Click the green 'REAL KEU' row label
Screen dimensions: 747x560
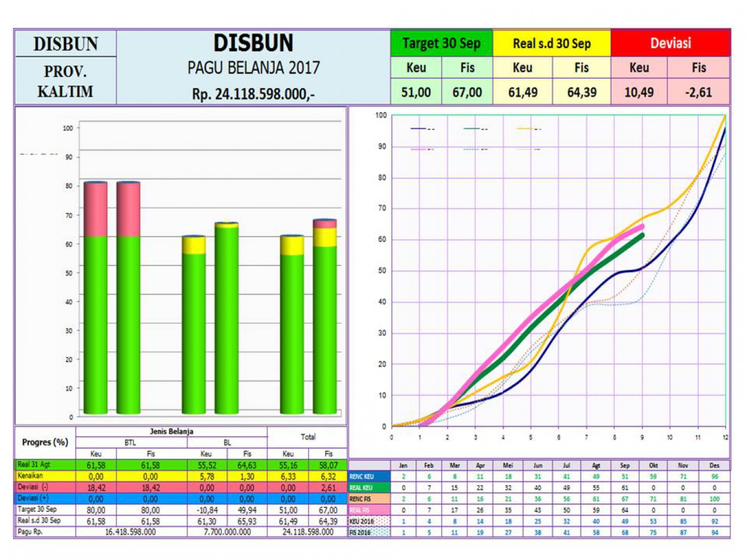[369, 488]
